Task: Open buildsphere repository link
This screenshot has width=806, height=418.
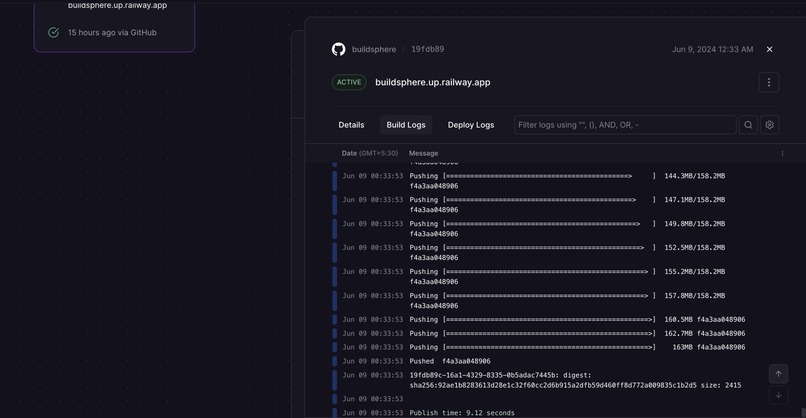Action: point(374,49)
